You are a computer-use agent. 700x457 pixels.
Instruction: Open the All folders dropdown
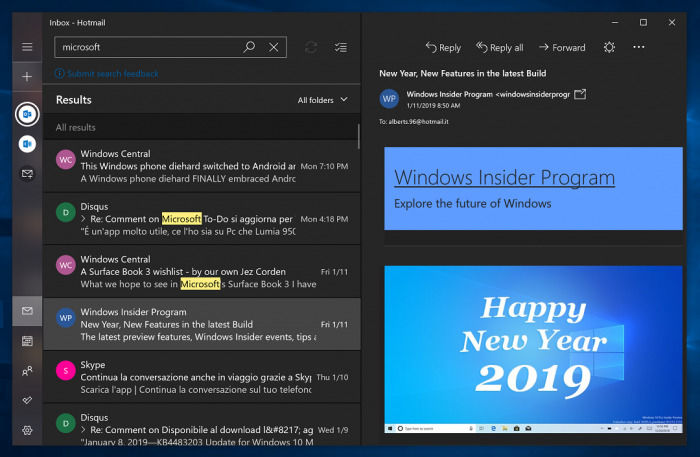(323, 100)
